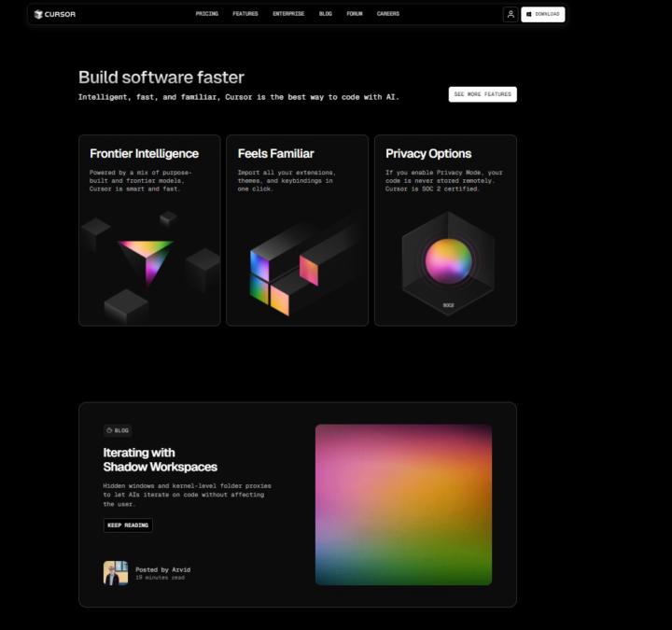
Task: Click the Cursor logo in the header
Action: click(x=55, y=14)
